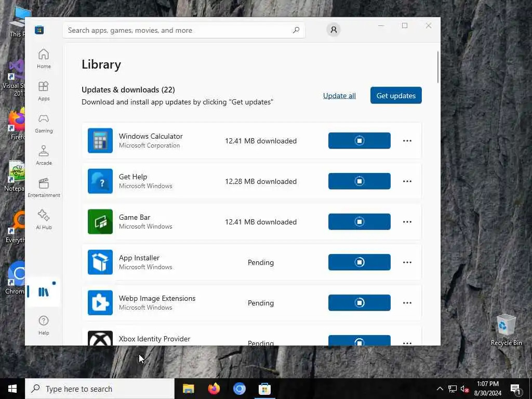Stop the Windows Calculator download
Viewport: 532px width, 399px height.
(360, 140)
